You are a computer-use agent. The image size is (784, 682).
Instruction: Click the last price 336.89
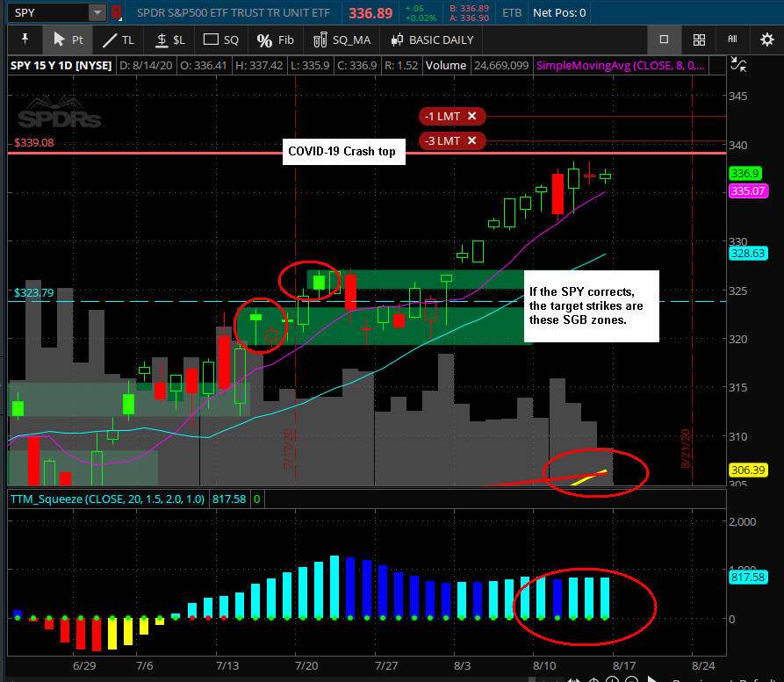[370, 13]
